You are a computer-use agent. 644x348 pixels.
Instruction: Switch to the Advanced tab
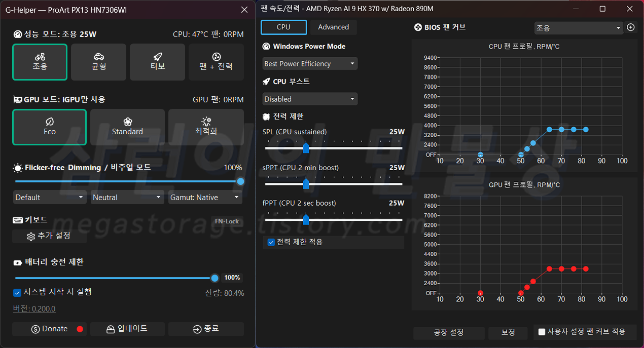[333, 27]
